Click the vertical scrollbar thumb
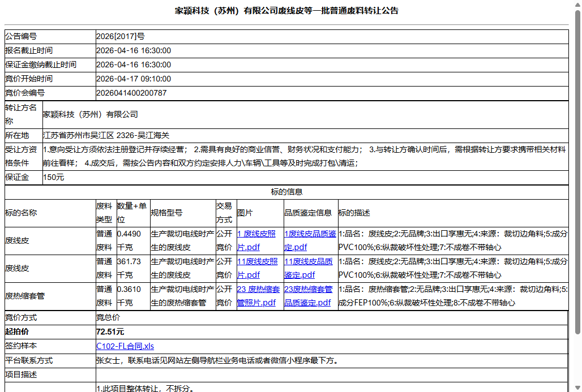582x392 pixels. [x=577, y=173]
